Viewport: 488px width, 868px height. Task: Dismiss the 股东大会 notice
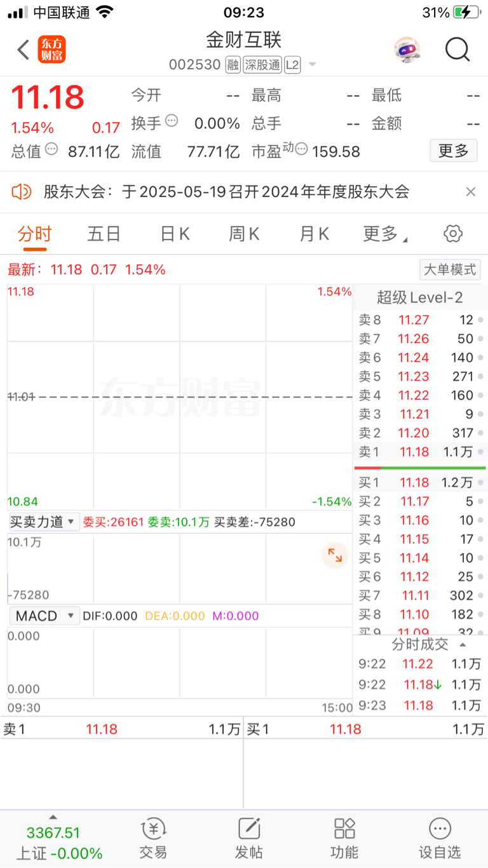pyautogui.click(x=471, y=191)
